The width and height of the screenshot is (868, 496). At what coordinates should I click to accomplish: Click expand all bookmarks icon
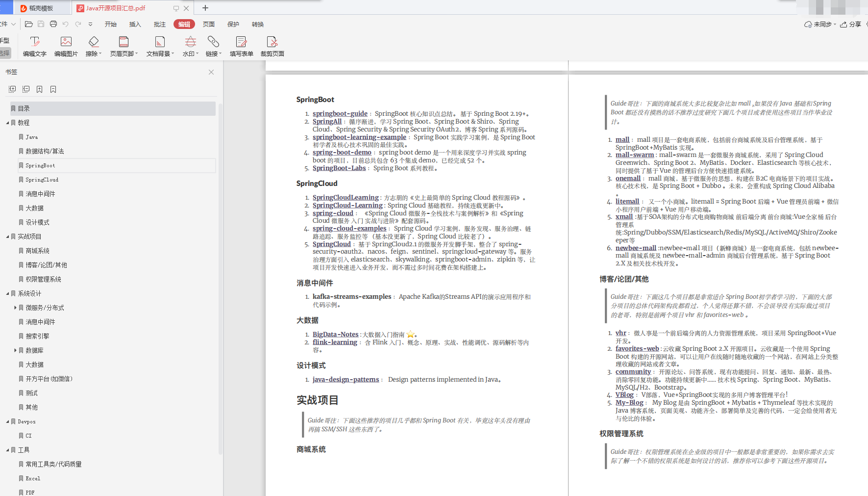coord(12,89)
